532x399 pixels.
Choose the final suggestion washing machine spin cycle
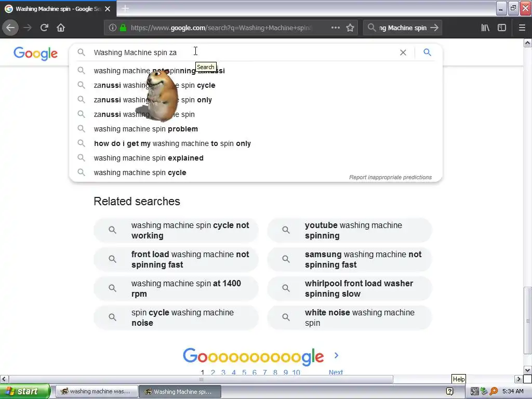pyautogui.click(x=256, y=172)
